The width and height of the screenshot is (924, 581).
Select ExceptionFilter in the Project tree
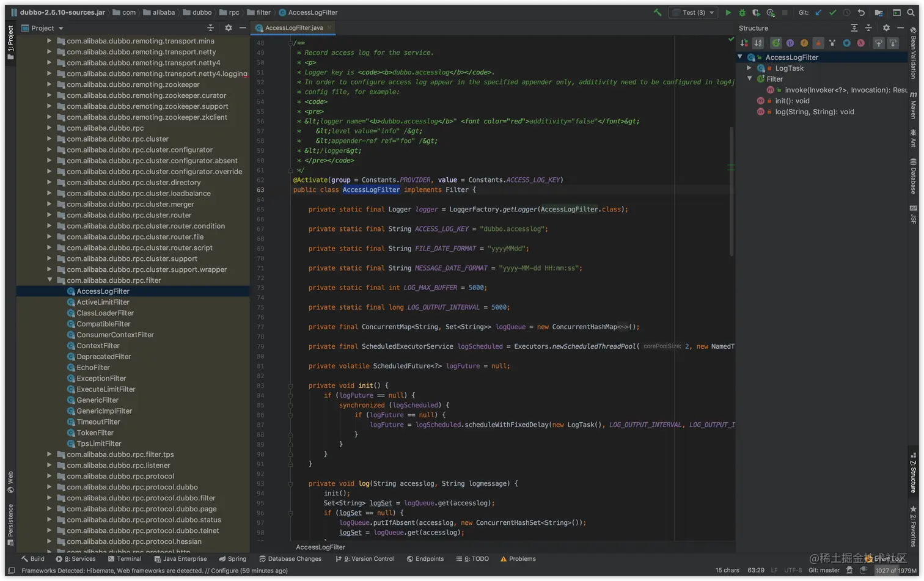pyautogui.click(x=101, y=378)
